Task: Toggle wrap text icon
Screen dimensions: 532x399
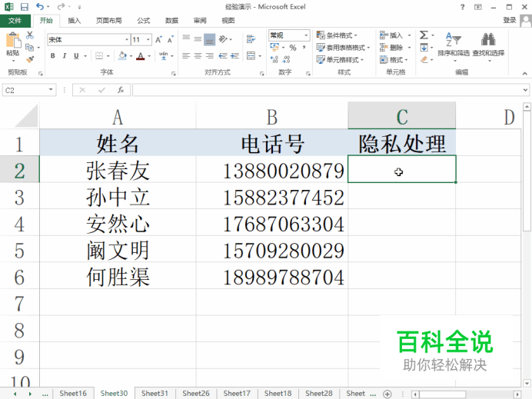Action: 251,39
